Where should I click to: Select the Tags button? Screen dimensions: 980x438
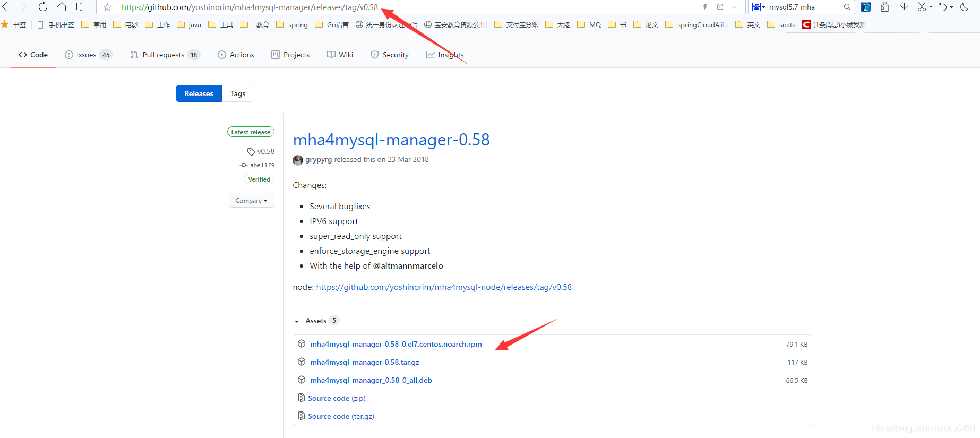pyautogui.click(x=238, y=93)
